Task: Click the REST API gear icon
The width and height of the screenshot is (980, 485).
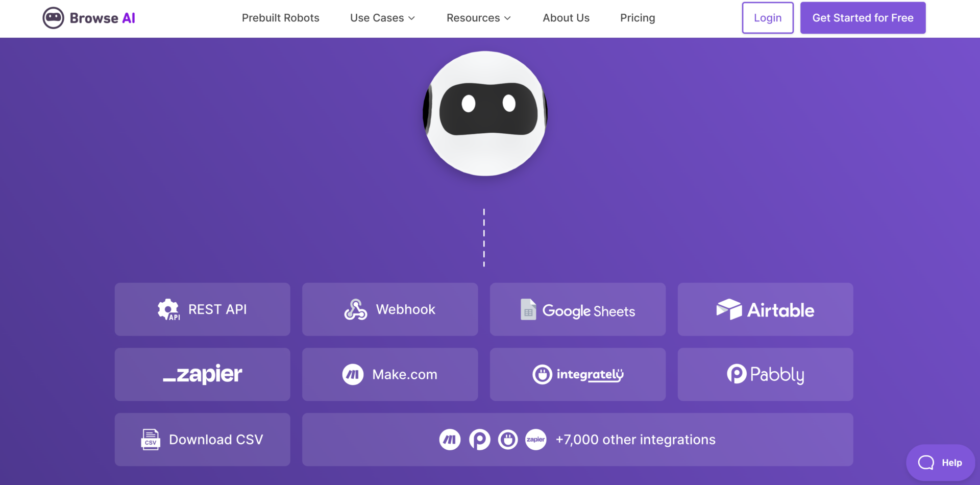Action: pos(168,309)
